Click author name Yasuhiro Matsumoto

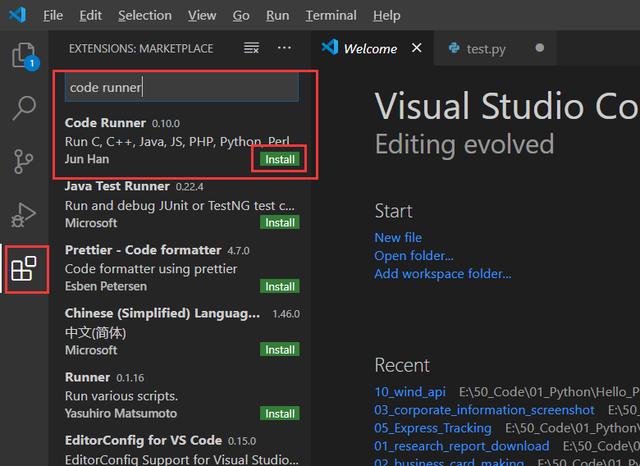tap(121, 413)
